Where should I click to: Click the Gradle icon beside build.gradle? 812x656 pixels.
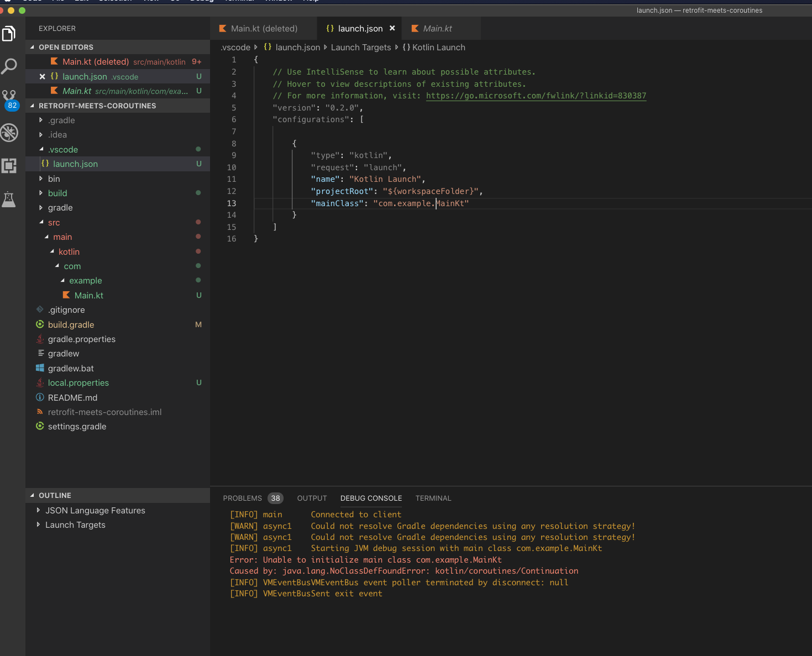pyautogui.click(x=40, y=324)
